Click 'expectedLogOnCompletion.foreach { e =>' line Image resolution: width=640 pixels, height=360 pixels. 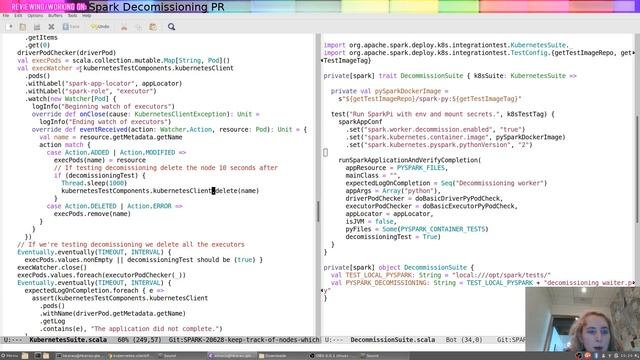(x=94, y=291)
